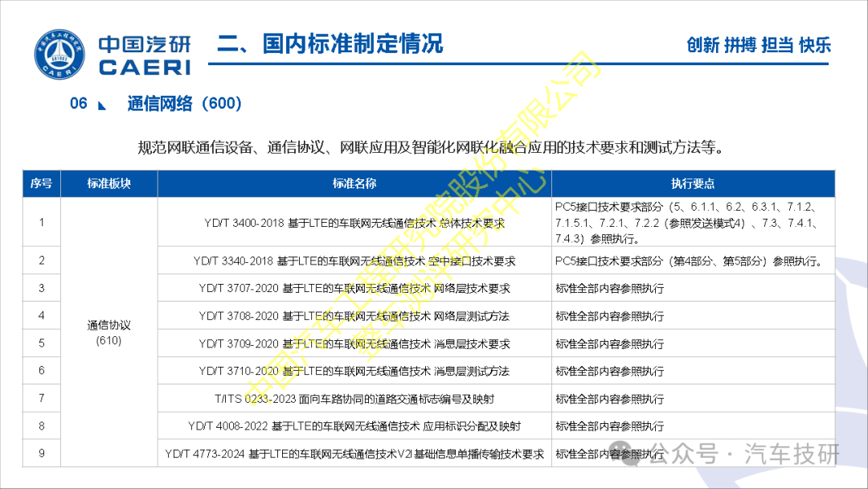Click the 标准板块 column header
This screenshot has height=489, width=868.
pyautogui.click(x=109, y=184)
